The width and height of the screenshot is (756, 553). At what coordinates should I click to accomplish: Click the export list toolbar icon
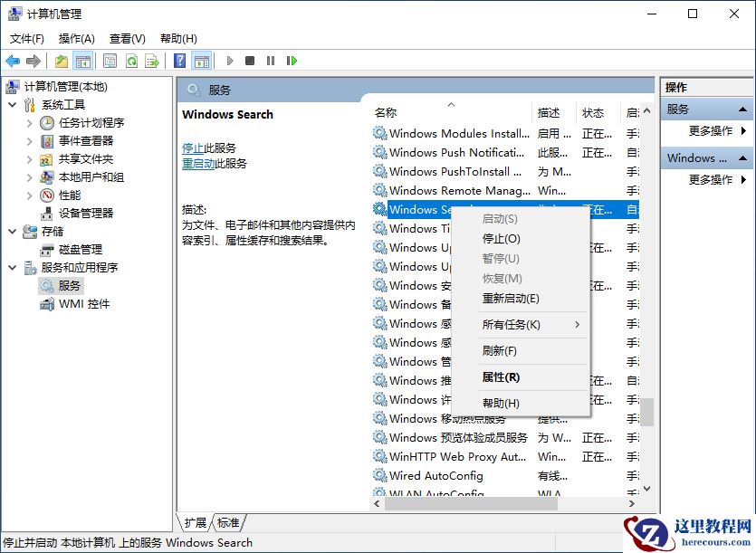(153, 61)
